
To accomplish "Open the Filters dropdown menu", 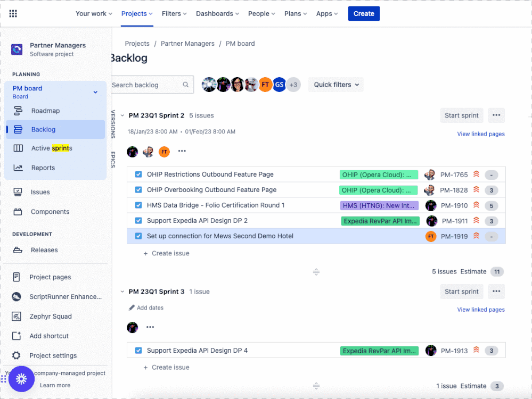I will pos(174,13).
